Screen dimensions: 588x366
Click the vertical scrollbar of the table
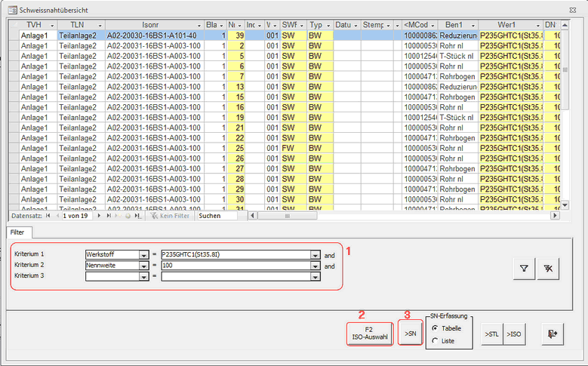click(564, 113)
